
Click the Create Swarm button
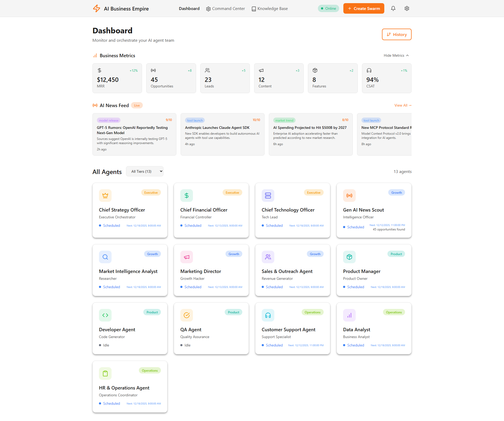[x=364, y=8]
